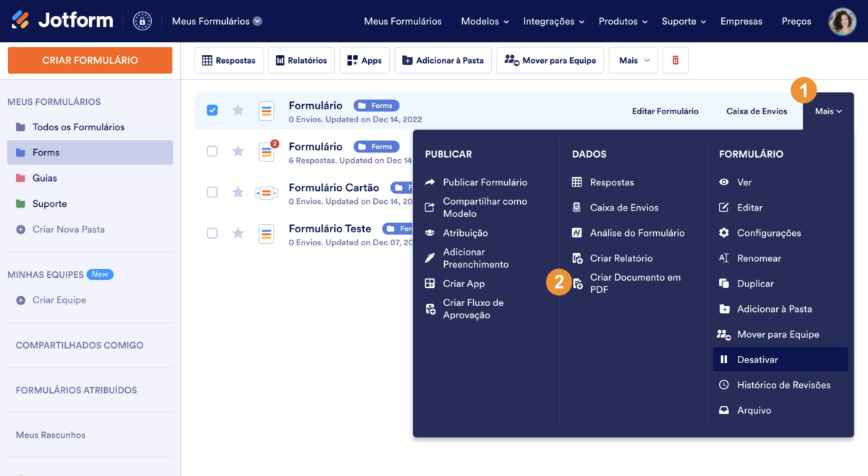Click Adicionar à Pasta toolbar button

(x=443, y=61)
